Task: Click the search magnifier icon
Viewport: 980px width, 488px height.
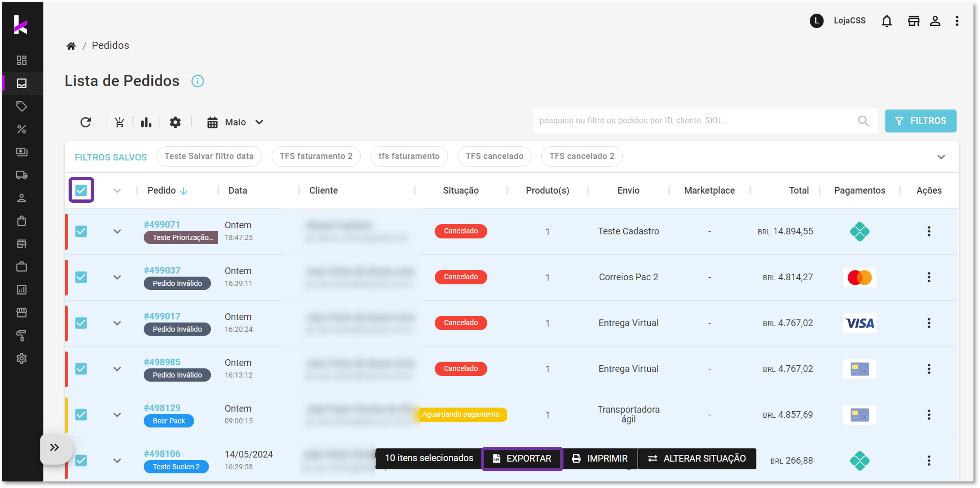Action: click(x=863, y=121)
